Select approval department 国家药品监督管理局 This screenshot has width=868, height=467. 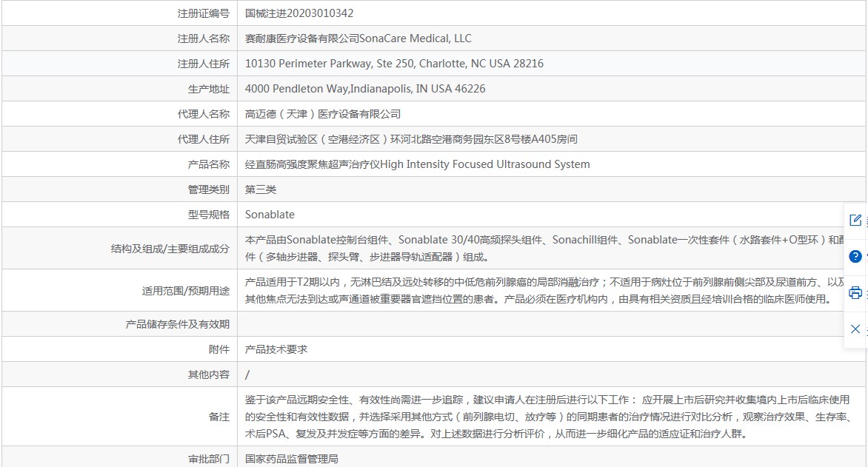(292, 459)
